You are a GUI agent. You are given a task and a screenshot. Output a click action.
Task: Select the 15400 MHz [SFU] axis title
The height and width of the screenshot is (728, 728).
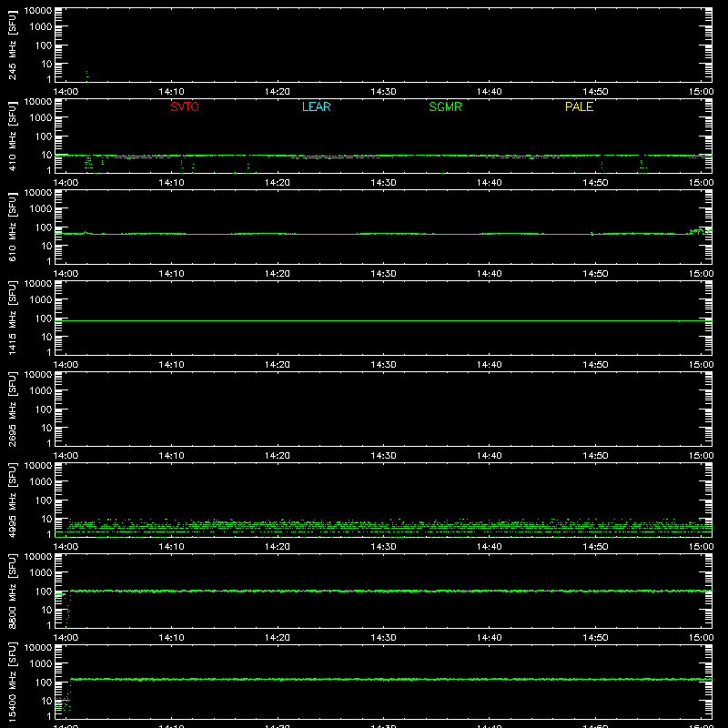(12, 682)
